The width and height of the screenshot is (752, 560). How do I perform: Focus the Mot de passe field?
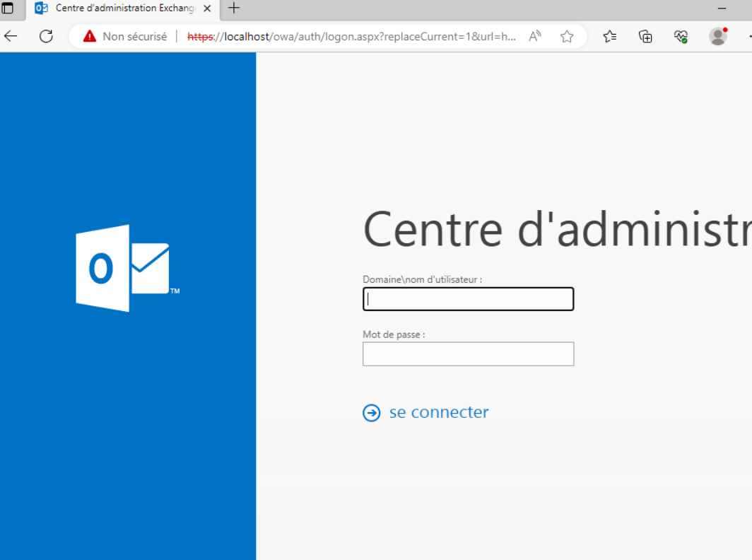(x=468, y=354)
